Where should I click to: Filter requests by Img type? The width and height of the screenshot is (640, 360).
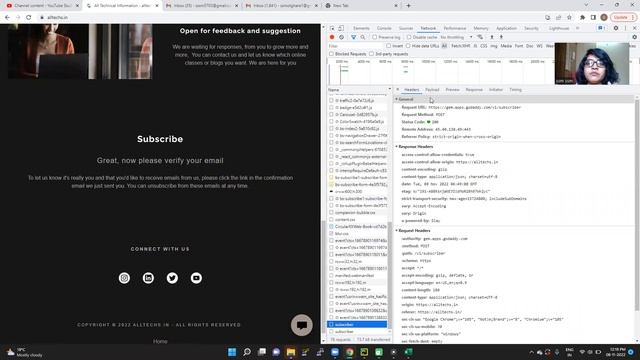click(494, 46)
